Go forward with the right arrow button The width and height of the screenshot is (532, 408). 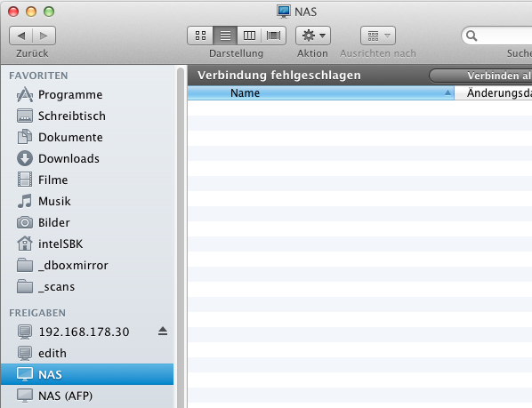click(x=44, y=36)
